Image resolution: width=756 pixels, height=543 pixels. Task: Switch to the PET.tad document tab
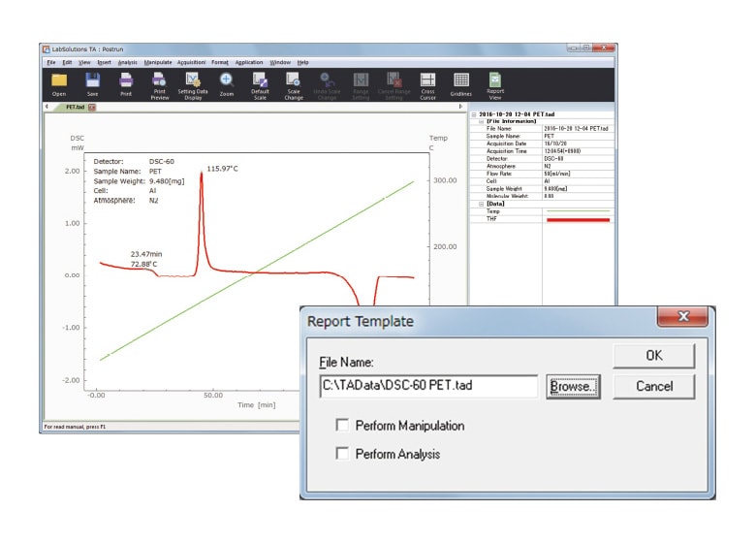pos(75,107)
